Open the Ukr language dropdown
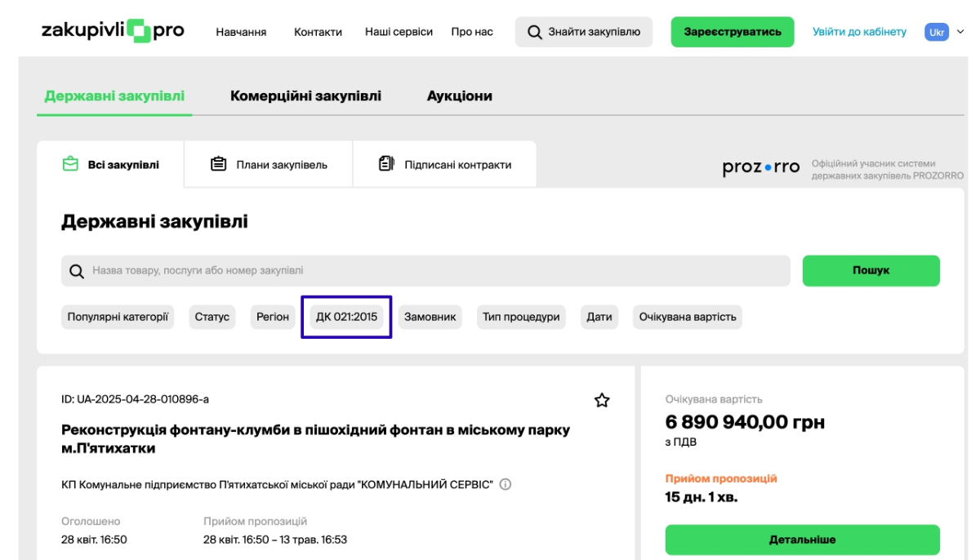Image resolution: width=980 pixels, height=560 pixels. (x=944, y=32)
